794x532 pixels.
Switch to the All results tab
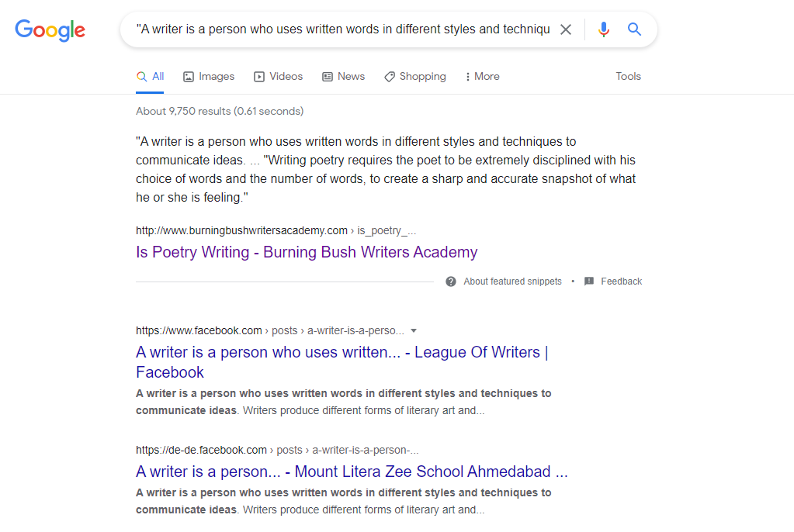click(150, 77)
